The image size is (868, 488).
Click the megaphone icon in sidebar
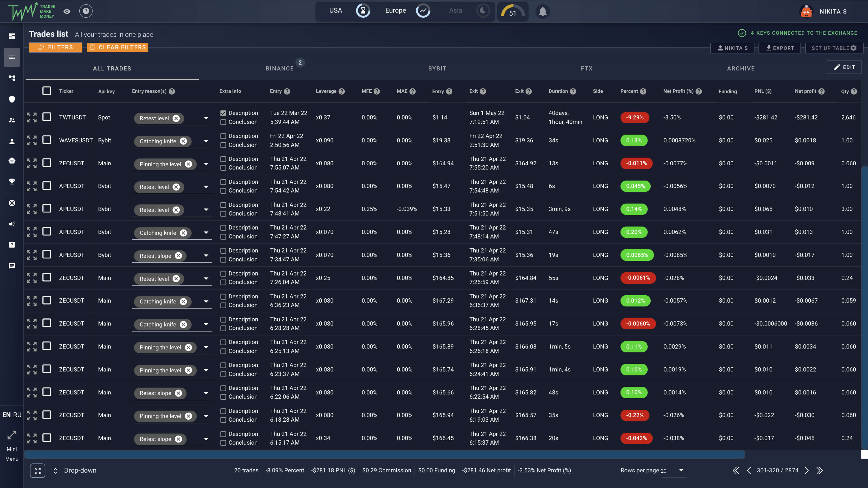[12, 224]
